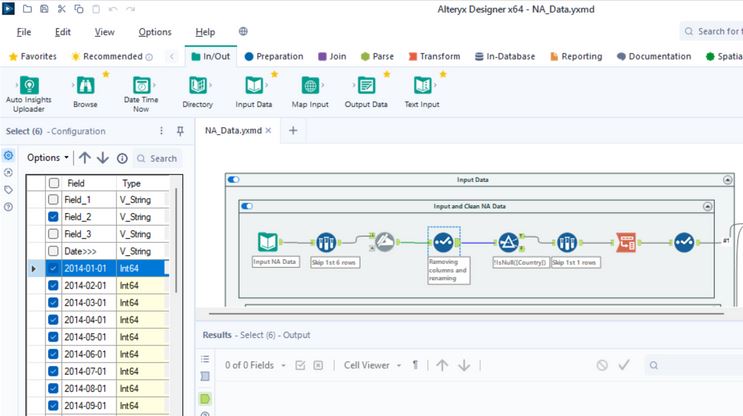Check the Date>>> field checkbox

pyautogui.click(x=54, y=251)
